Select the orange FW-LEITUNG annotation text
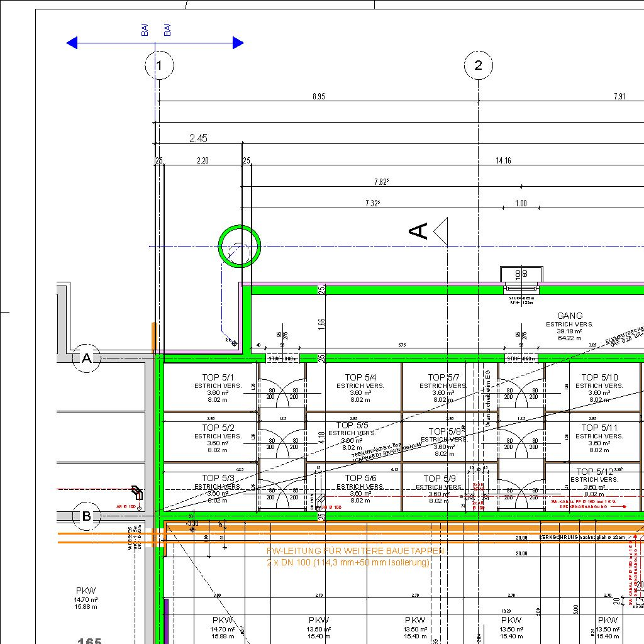 (355, 551)
